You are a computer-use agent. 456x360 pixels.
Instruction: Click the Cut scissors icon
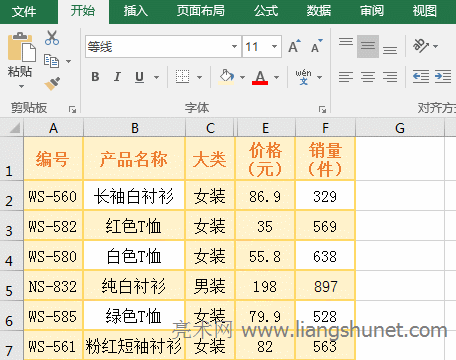coord(52,38)
